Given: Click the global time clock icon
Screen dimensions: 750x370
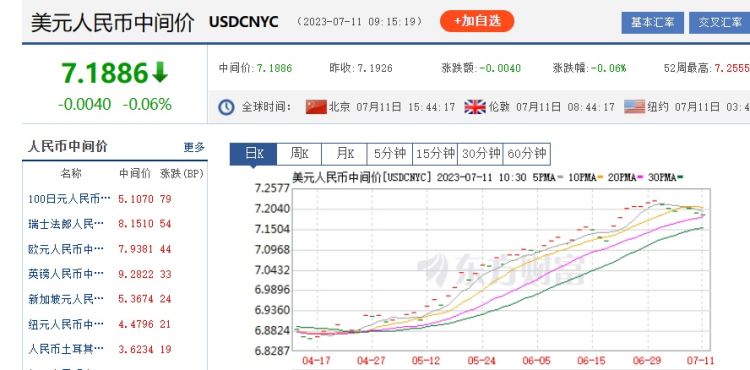Looking at the screenshot, I should 226,107.
